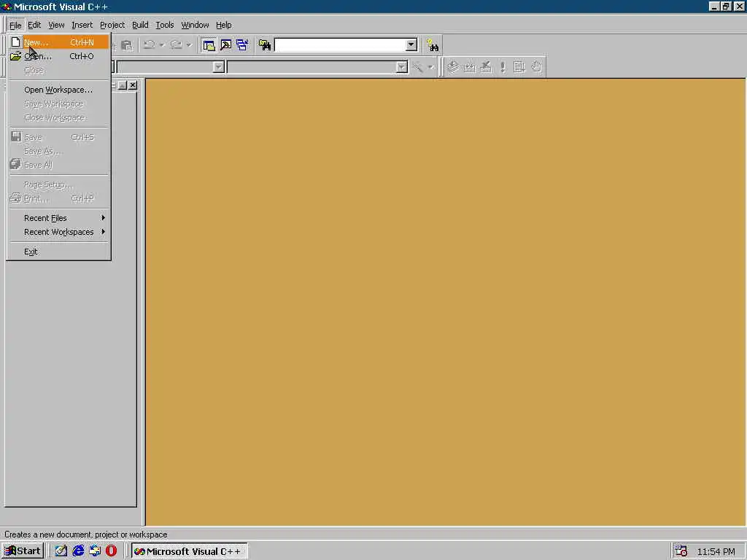Viewport: 747px width, 560px height.
Task: Toggle the Output window icon
Action: [x=226, y=45]
